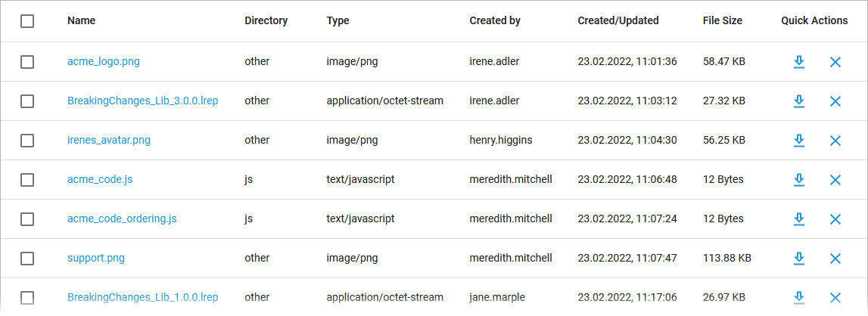This screenshot has height=316, width=868.
Task: Delete the acme_code_ordering.js file
Action: [835, 219]
